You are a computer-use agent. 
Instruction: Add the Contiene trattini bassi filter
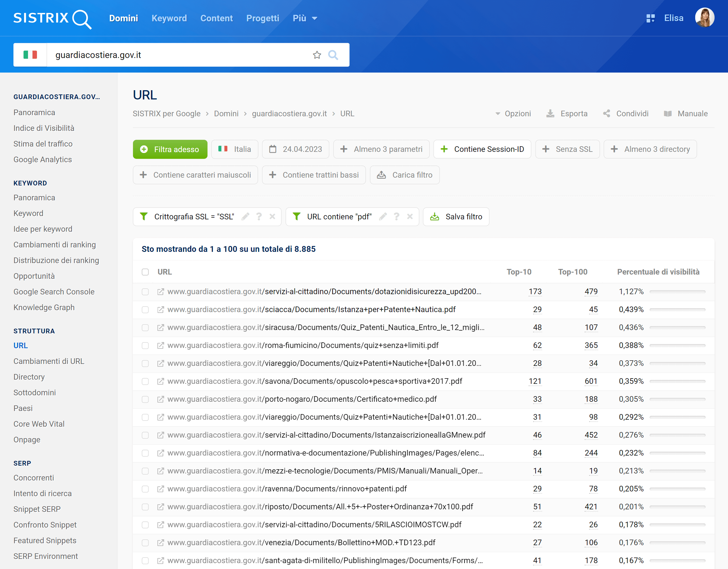[x=314, y=175]
